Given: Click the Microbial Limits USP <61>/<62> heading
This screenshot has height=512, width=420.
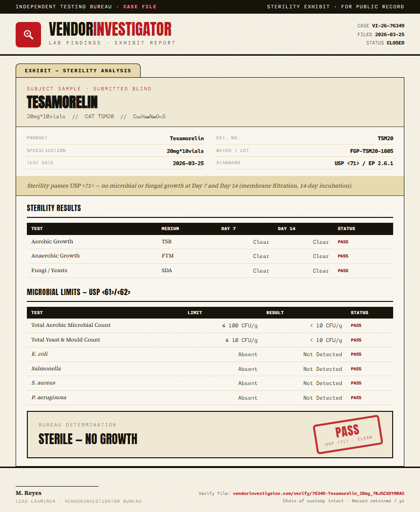Looking at the screenshot, I should click(x=79, y=292).
